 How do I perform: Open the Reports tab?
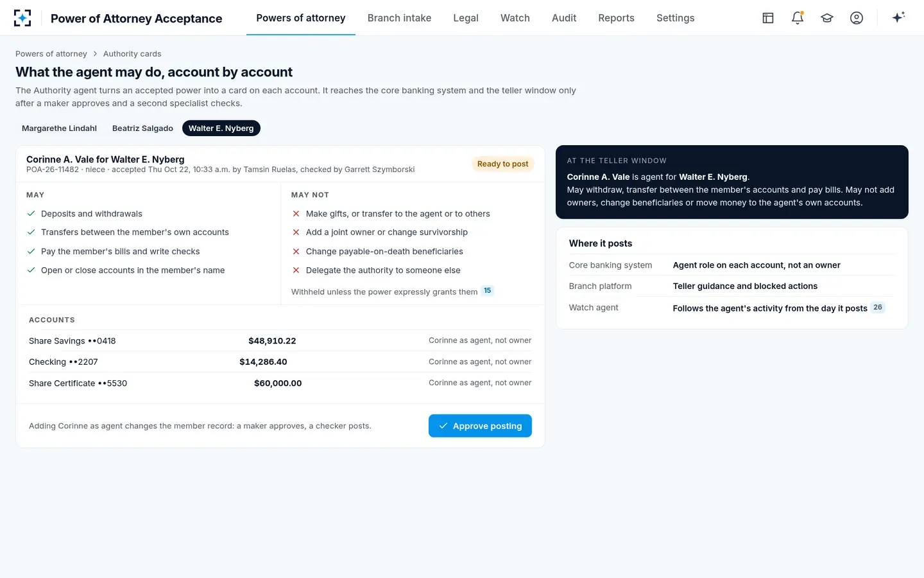coord(616,18)
